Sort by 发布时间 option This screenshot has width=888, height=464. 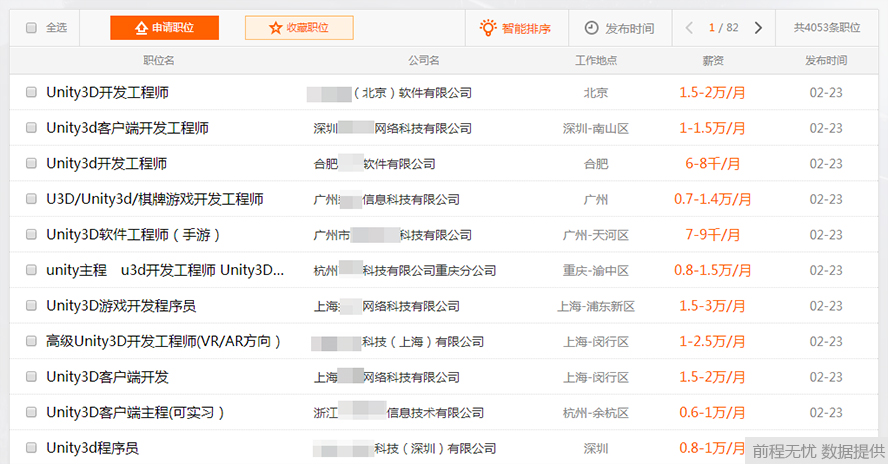click(629, 28)
